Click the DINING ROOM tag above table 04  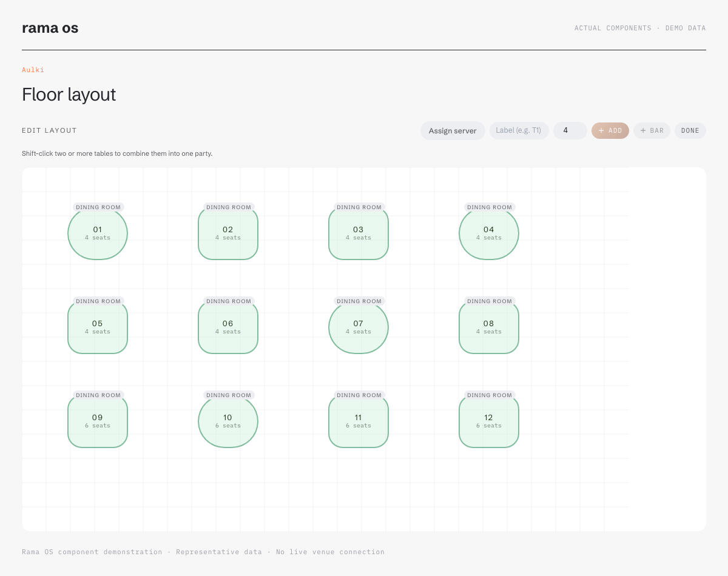coord(490,207)
